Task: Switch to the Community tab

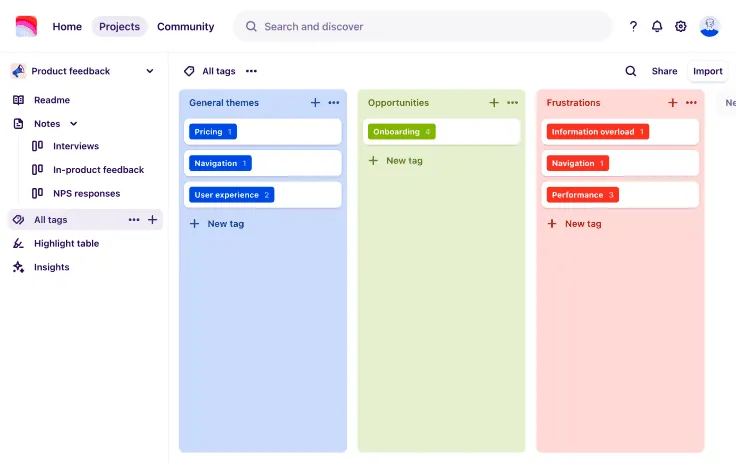Action: [185, 27]
